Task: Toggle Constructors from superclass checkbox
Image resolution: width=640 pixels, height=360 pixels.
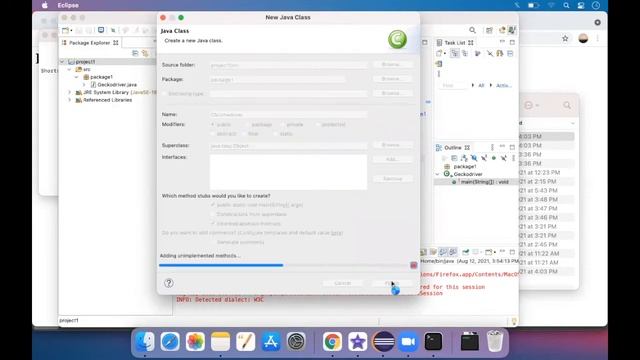Action: [x=213, y=214]
